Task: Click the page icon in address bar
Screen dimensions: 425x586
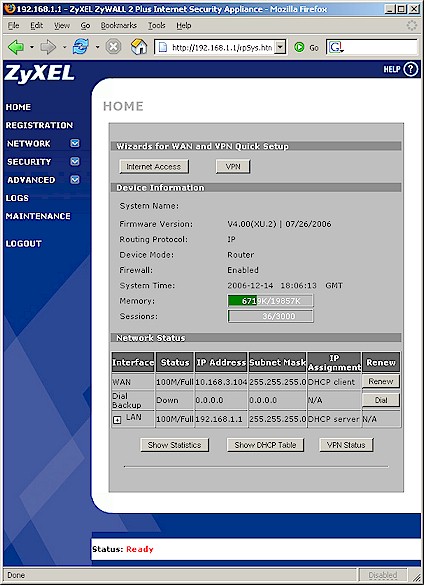Action: (x=163, y=47)
